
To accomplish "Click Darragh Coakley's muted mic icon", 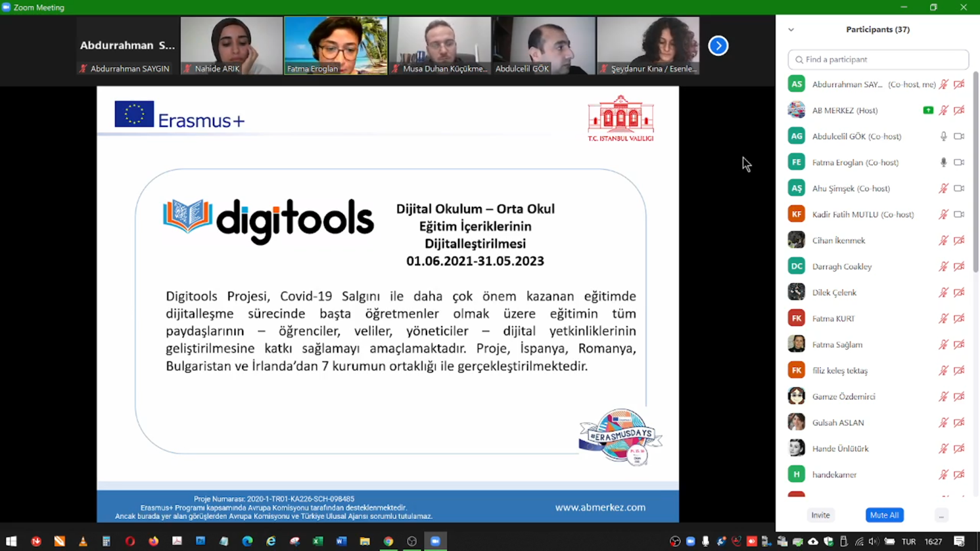I will tap(943, 267).
